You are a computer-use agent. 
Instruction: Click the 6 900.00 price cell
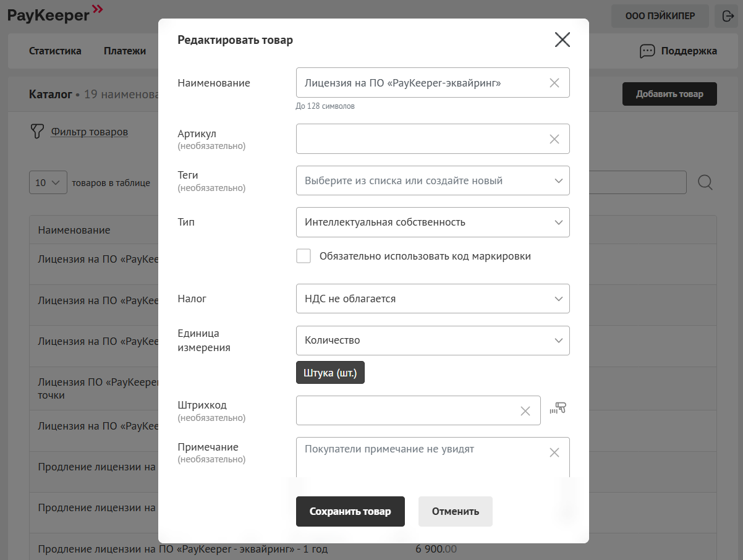438,549
